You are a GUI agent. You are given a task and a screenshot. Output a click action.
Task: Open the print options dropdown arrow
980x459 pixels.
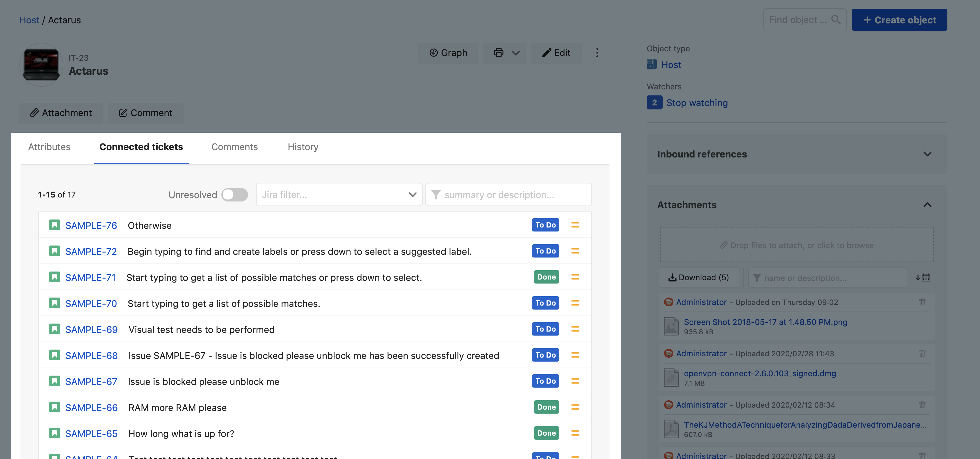(x=515, y=53)
